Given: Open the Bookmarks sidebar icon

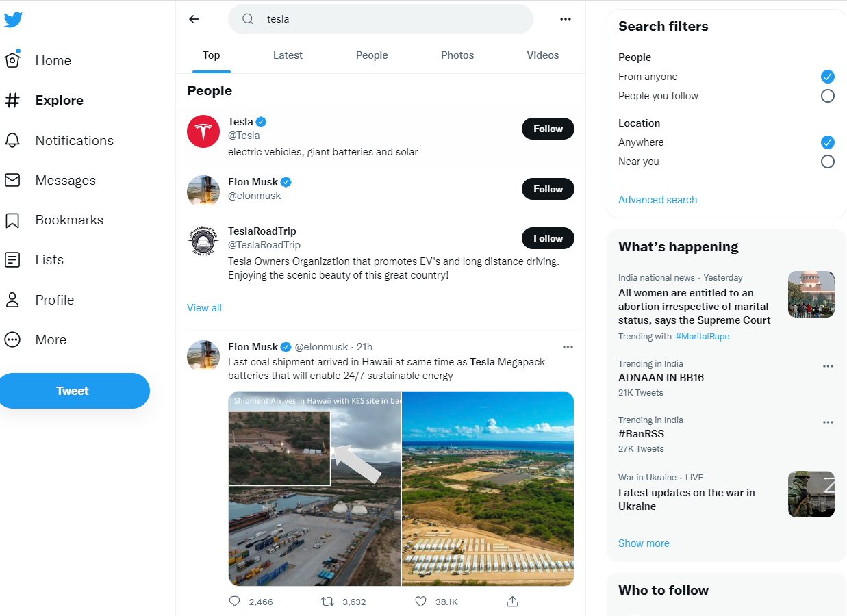Looking at the screenshot, I should 12,220.
